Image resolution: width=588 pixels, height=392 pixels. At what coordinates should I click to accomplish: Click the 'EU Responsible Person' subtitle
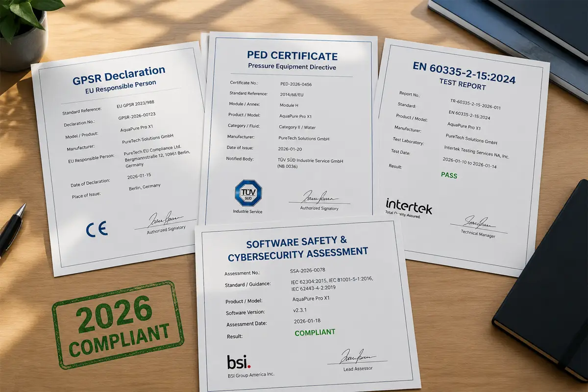tap(121, 87)
